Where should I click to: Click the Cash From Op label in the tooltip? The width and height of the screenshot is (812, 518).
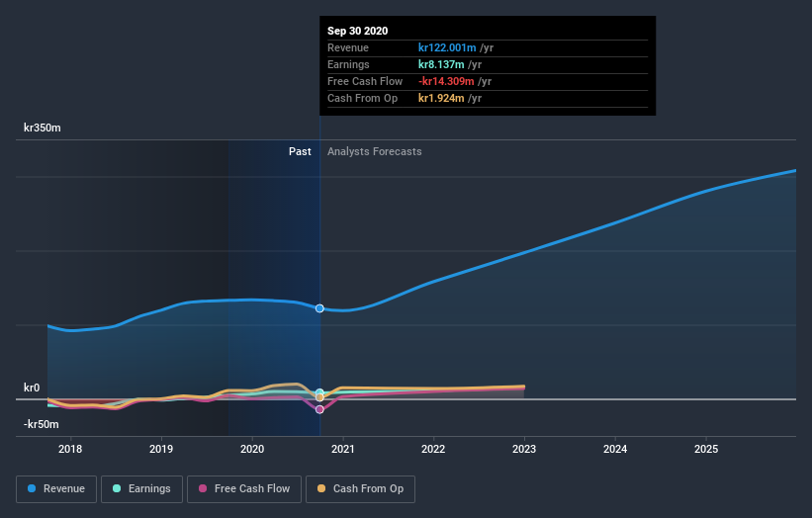point(363,98)
